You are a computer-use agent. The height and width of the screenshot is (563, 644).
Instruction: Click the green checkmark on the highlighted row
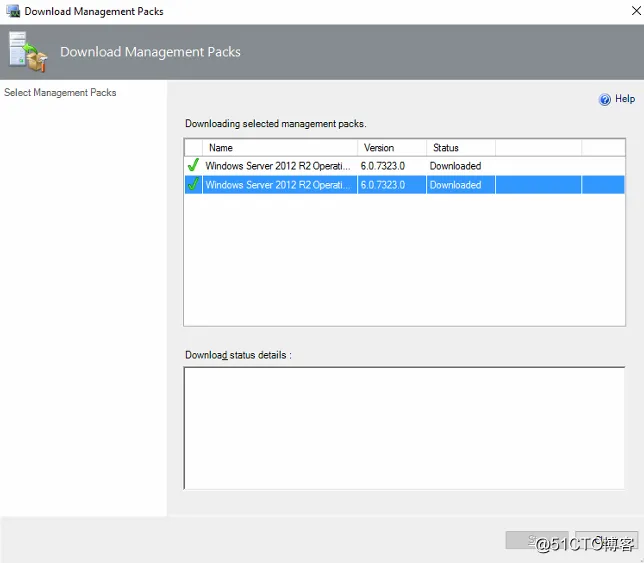click(x=193, y=184)
